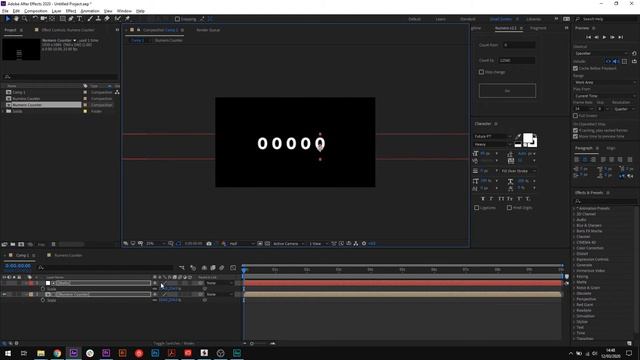Expand the Solids folder in Project panel

tap(3, 111)
